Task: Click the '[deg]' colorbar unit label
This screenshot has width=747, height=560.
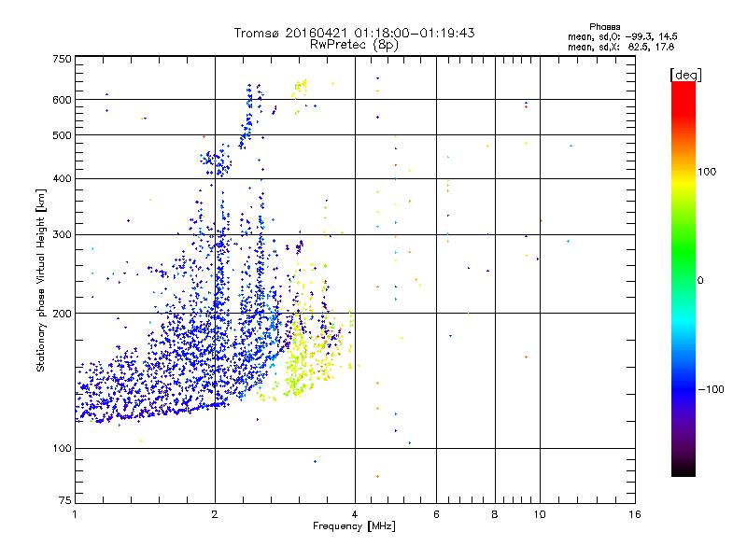Action: pos(685,75)
